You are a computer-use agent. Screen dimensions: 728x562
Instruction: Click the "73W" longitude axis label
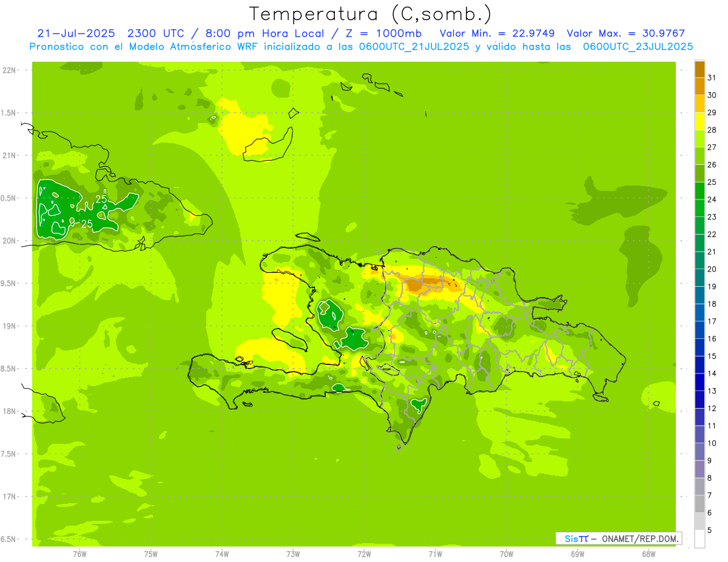point(293,554)
